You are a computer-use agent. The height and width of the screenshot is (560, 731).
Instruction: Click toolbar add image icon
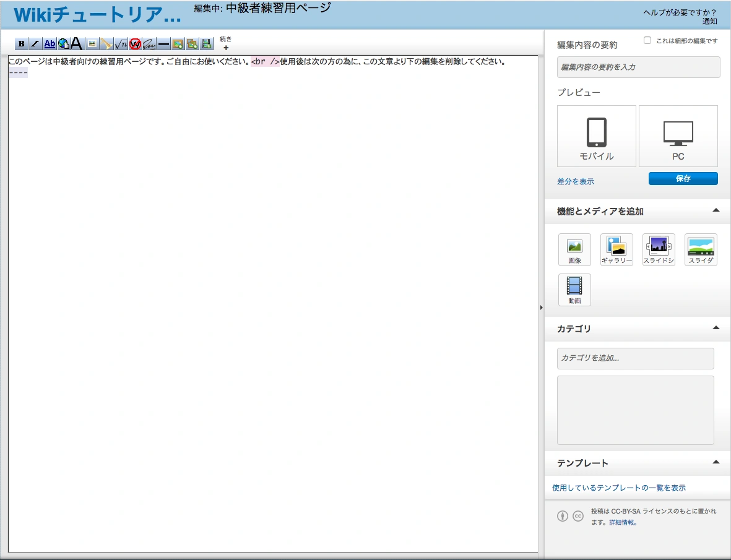click(178, 44)
